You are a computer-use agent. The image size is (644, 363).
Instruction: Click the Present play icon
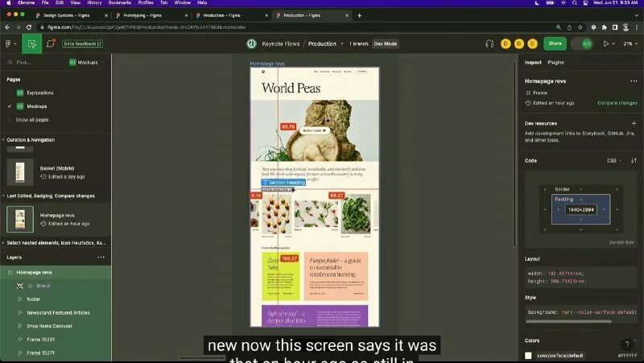(x=606, y=43)
